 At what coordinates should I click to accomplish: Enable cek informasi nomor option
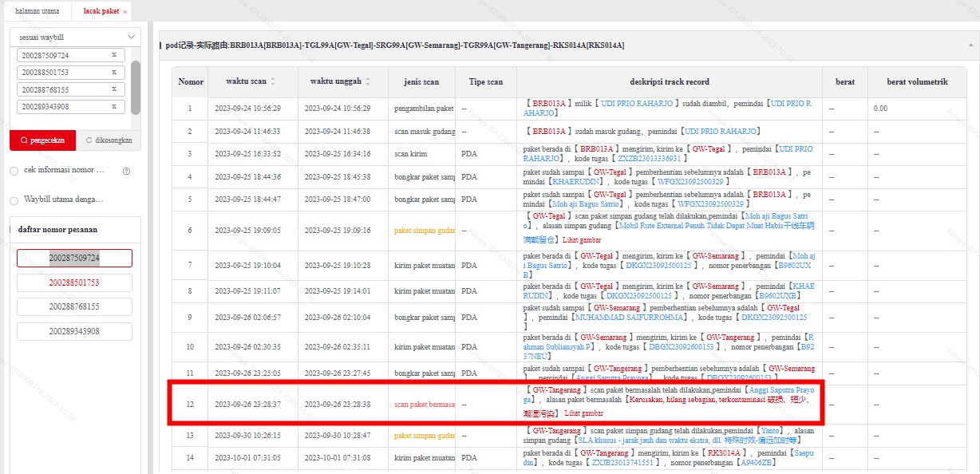pyautogui.click(x=14, y=171)
